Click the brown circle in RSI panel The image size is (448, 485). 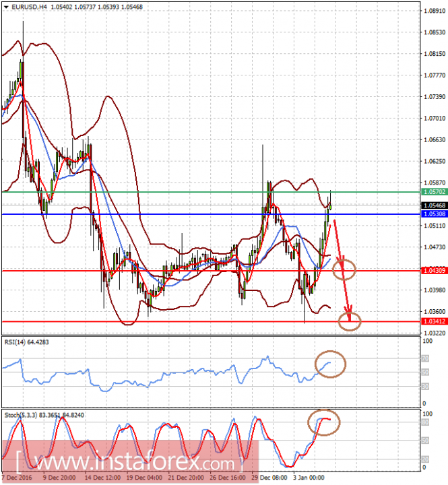(330, 364)
